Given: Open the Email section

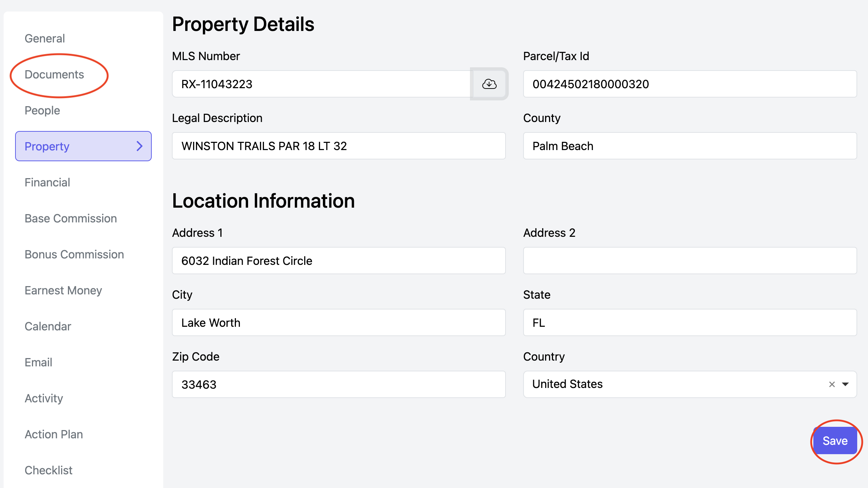Looking at the screenshot, I should tap(38, 362).
